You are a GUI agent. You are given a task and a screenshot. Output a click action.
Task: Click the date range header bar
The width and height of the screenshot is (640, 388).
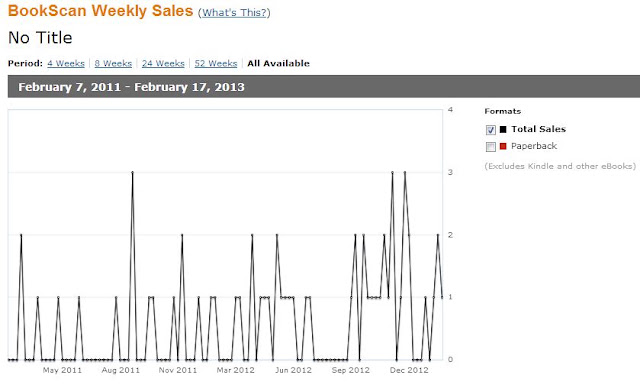[x=324, y=86]
